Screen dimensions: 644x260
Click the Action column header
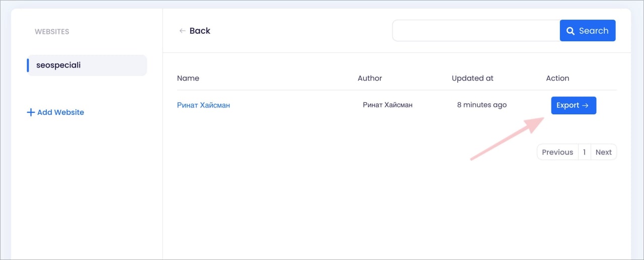(557, 78)
